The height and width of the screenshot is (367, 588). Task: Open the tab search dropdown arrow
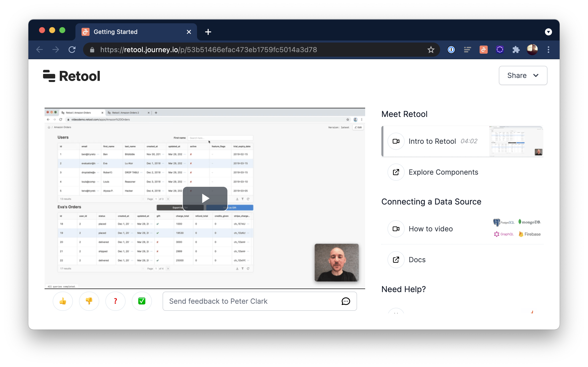[548, 32]
